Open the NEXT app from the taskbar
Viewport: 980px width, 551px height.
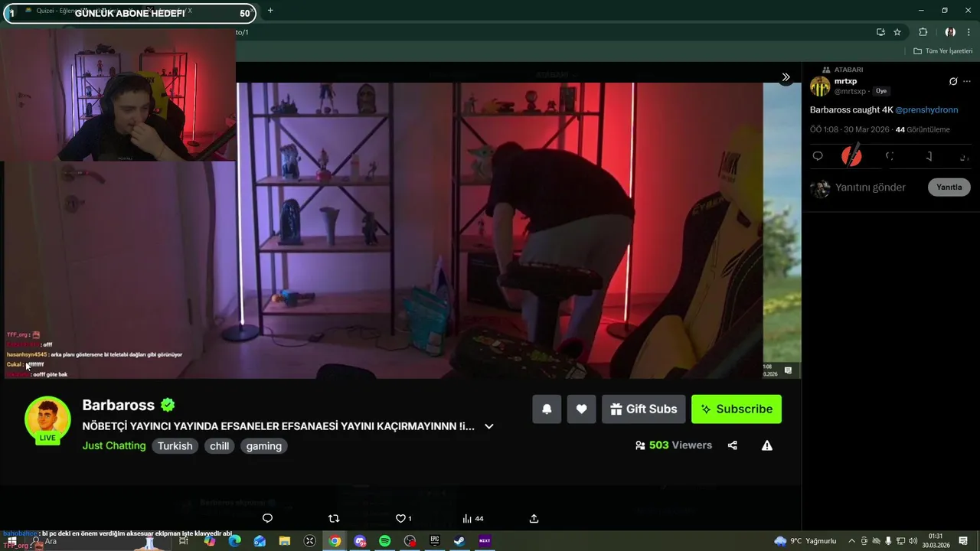click(x=485, y=541)
